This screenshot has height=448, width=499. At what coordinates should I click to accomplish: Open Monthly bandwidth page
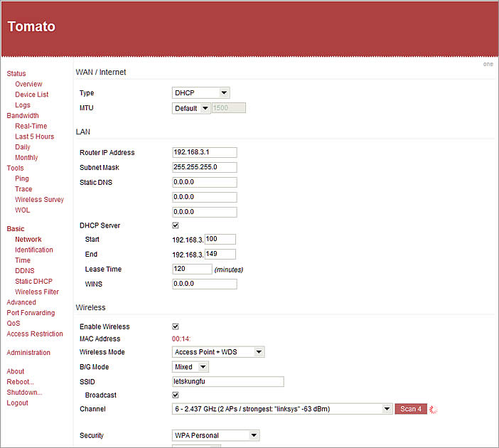[x=26, y=158]
